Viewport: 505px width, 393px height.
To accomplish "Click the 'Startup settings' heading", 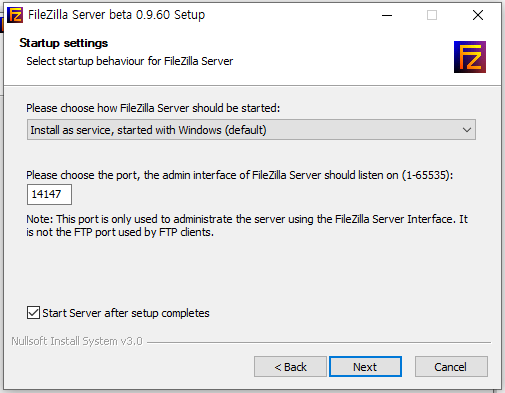I will click(x=64, y=43).
